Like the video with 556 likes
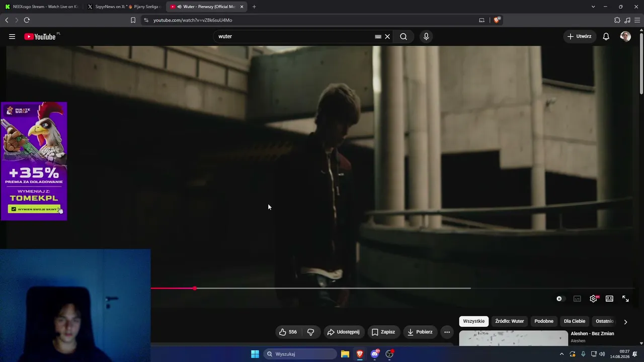This screenshot has height=362, width=644. pyautogui.click(x=288, y=332)
